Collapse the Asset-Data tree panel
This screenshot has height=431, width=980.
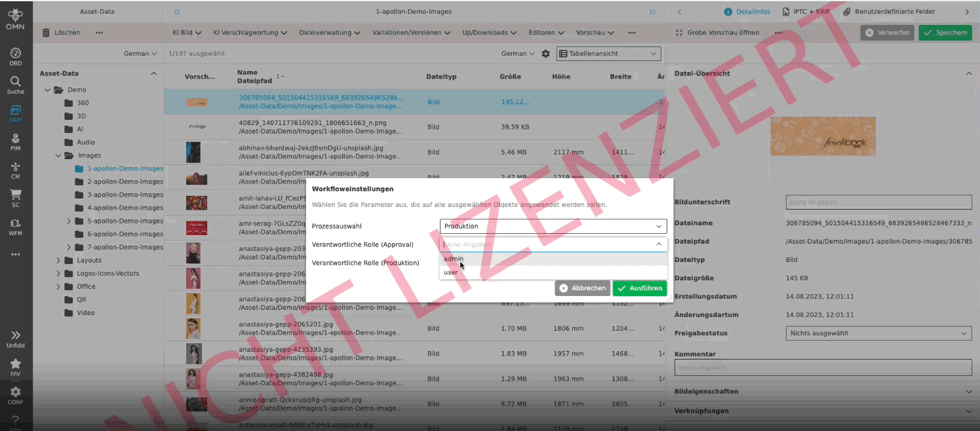[153, 73]
